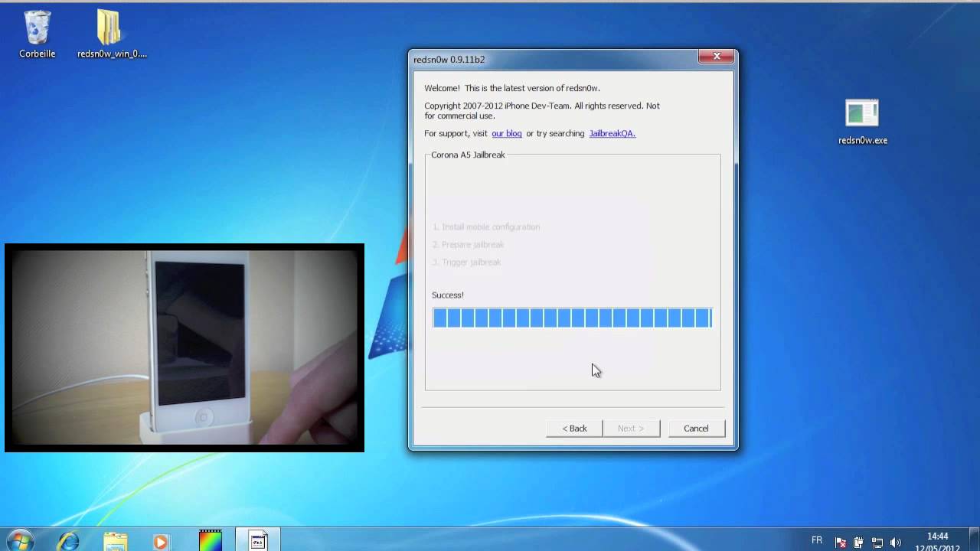Click the jailbreak progress bar
Viewport: 980px width, 551px height.
572,318
